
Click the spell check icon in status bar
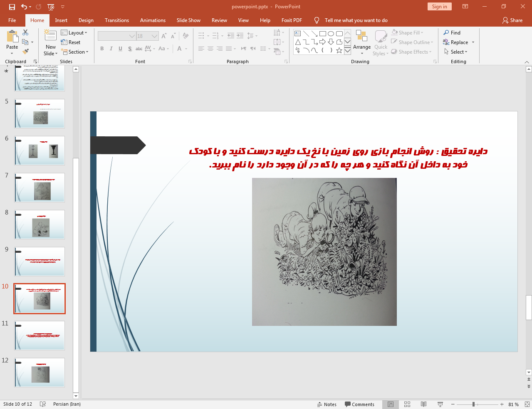click(x=42, y=404)
